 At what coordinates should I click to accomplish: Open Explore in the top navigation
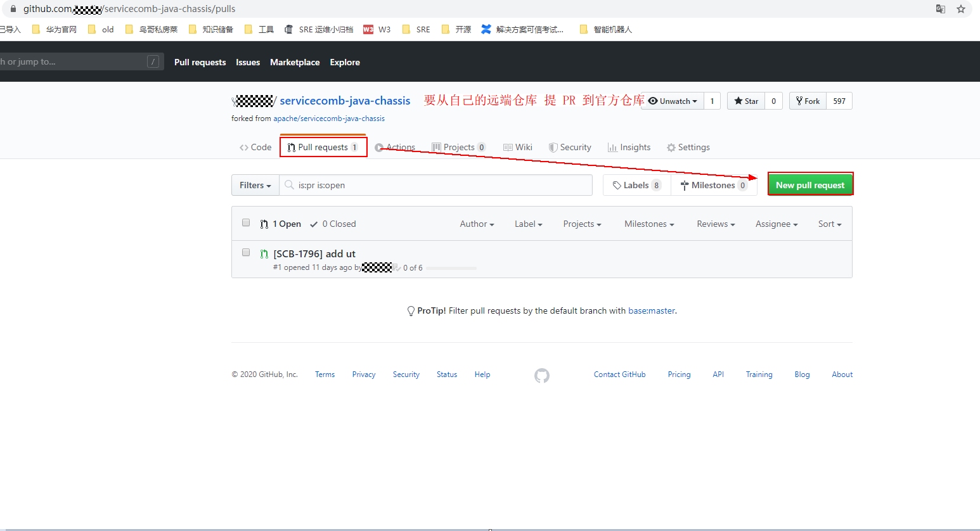345,62
